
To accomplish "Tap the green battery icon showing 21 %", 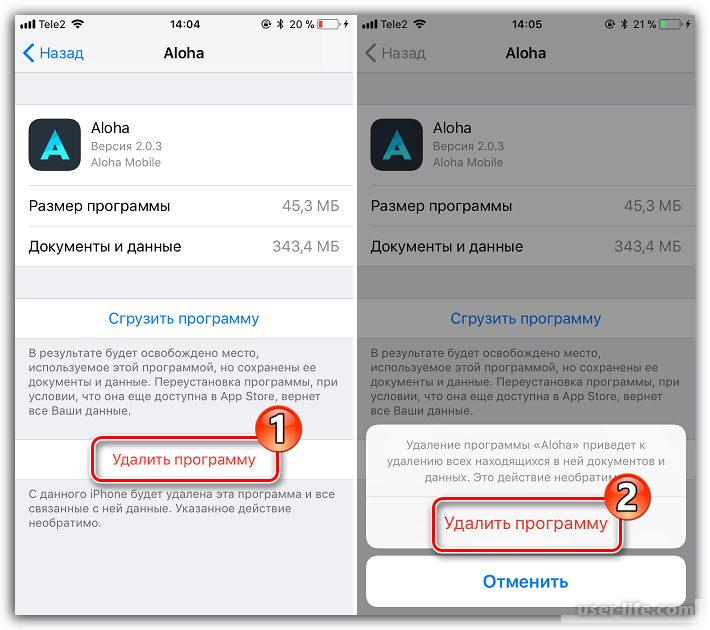I will 671,24.
